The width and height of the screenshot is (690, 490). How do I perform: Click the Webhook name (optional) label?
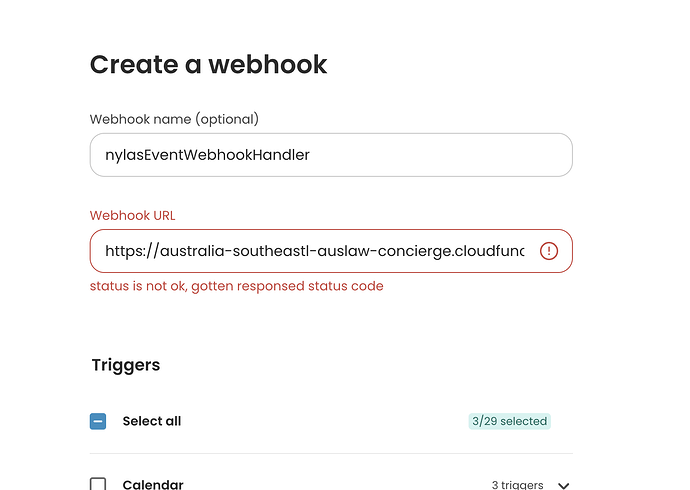pyautogui.click(x=174, y=119)
